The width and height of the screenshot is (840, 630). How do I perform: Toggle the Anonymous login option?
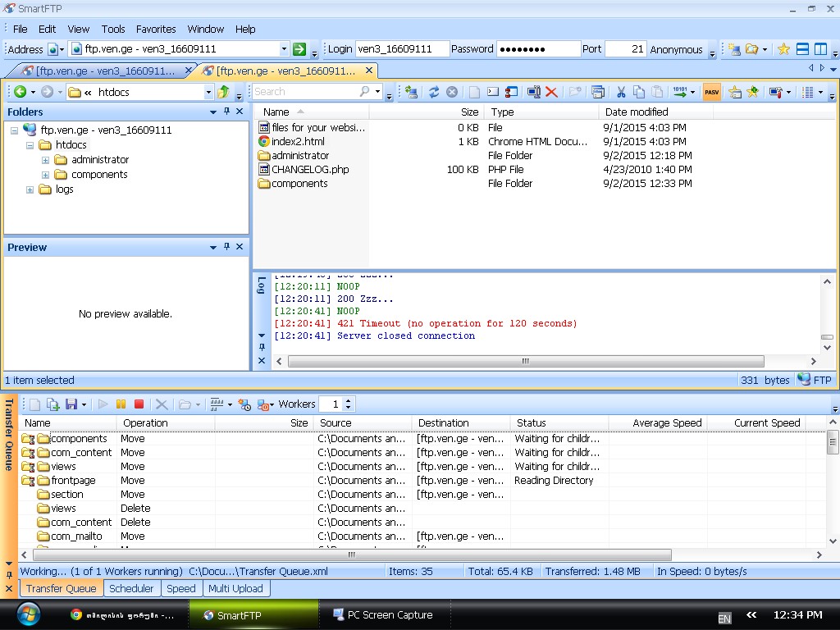676,49
